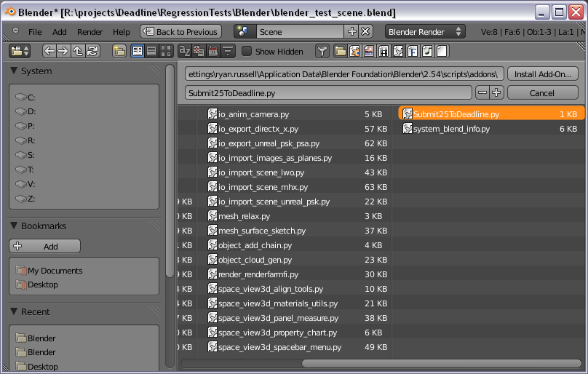Open the scene browser icon dropdown
The image size is (588, 374).
click(245, 31)
